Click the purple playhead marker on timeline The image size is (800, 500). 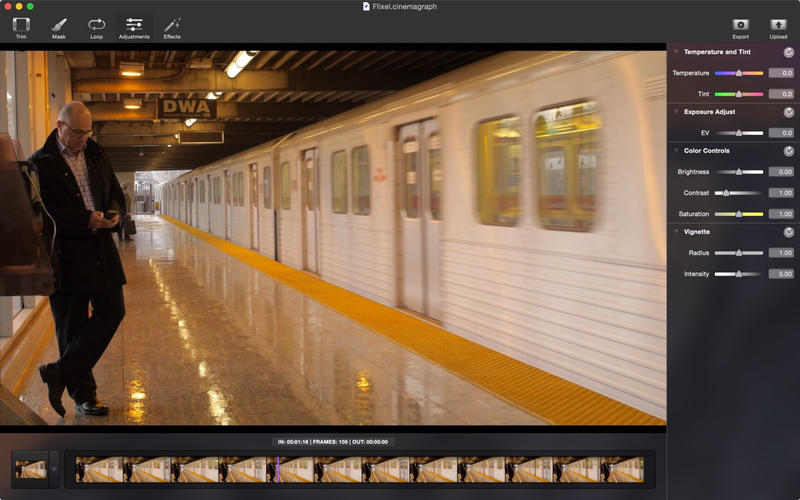pos(278,468)
